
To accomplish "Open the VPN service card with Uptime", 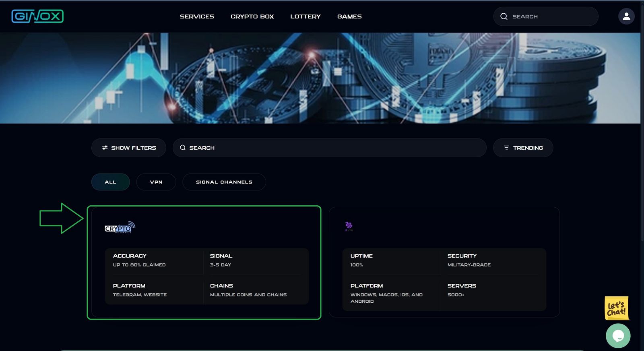I will (444, 262).
